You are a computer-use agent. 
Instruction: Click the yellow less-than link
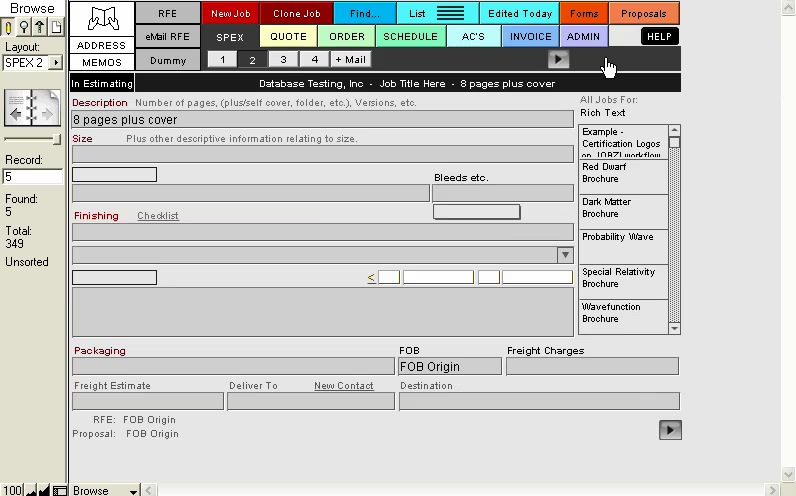(371, 277)
